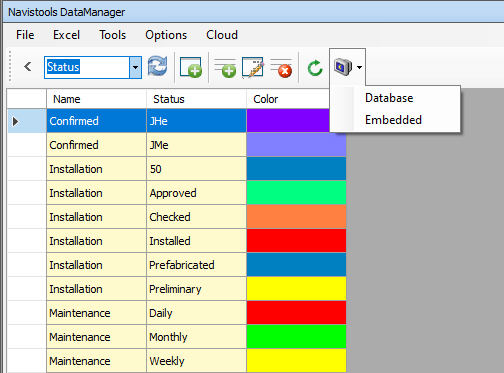Screen dimensions: 504x373
Task: Click the Installation name cell in row 50
Action: coord(96,169)
